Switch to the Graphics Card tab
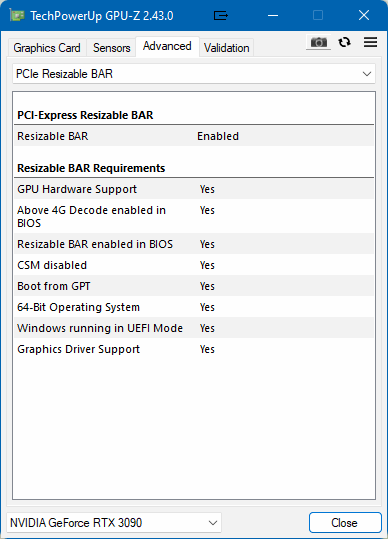This screenshot has width=388, height=539. [x=47, y=48]
